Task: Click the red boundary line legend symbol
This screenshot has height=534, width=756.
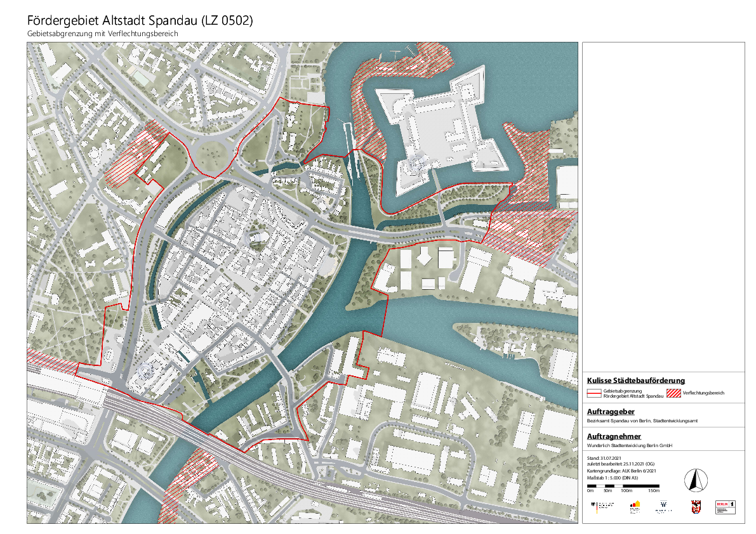Action: coord(594,393)
